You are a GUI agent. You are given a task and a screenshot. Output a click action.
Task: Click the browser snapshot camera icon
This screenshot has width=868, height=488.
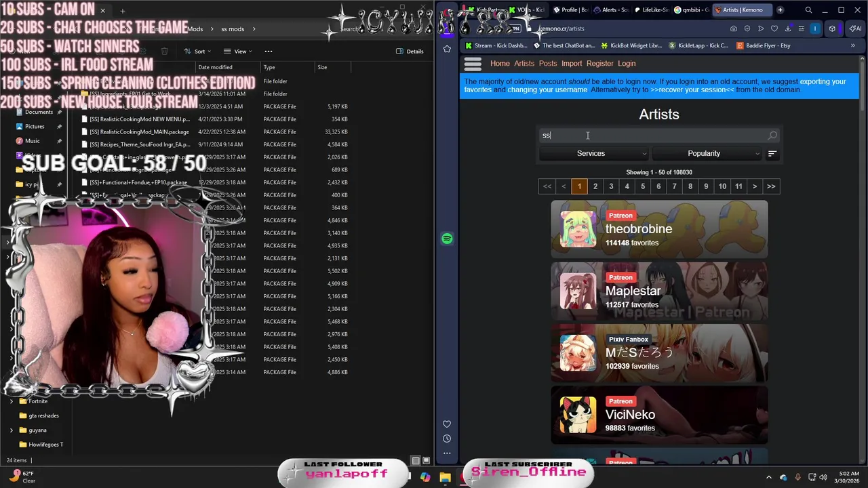tap(734, 28)
